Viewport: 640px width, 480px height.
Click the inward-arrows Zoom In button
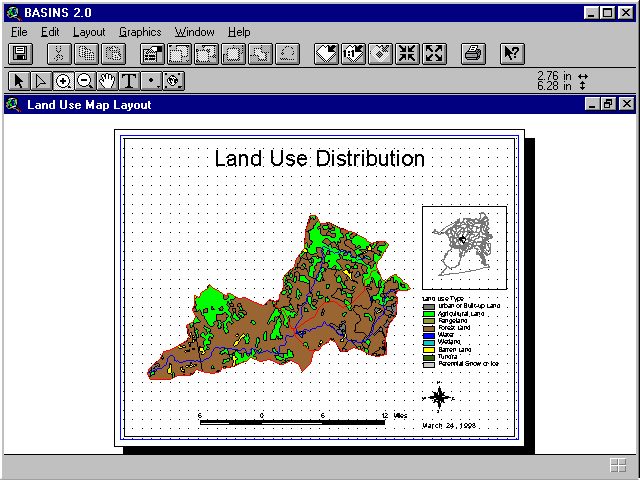407,54
